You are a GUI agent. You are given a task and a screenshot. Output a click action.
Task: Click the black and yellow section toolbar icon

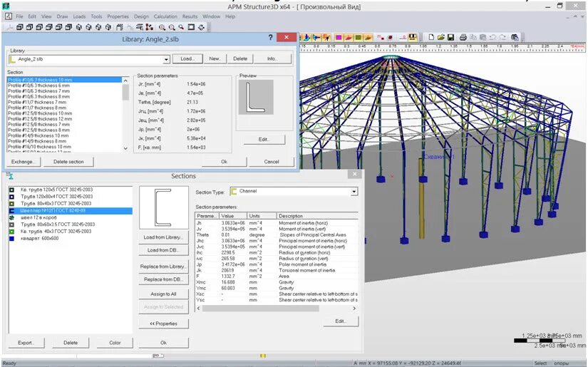[x=413, y=37]
